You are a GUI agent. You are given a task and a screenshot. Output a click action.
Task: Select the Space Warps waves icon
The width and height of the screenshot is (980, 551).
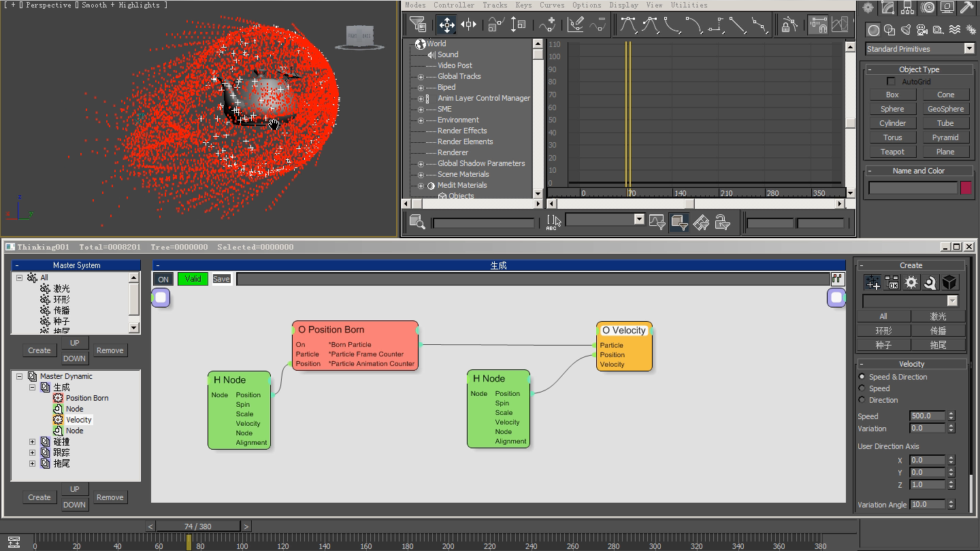click(x=955, y=30)
